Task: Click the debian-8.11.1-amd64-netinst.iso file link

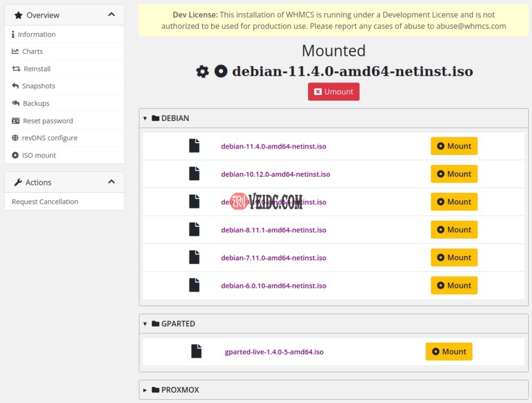Action: click(273, 230)
